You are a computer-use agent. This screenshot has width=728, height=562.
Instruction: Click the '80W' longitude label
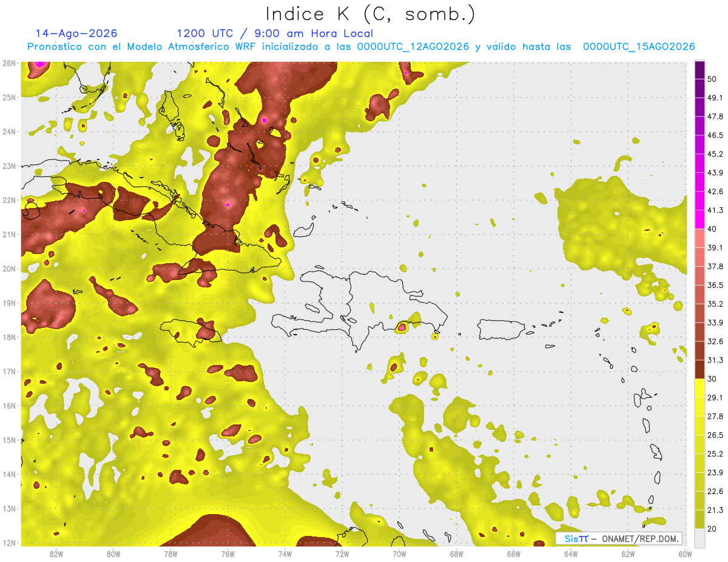click(x=113, y=554)
